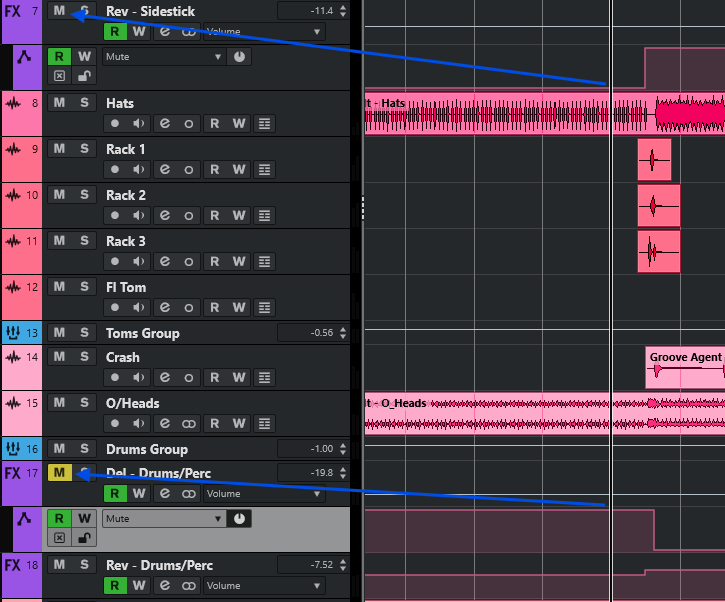Image resolution: width=725 pixels, height=602 pixels.
Task: Mute the Hats track
Action: [x=59, y=103]
